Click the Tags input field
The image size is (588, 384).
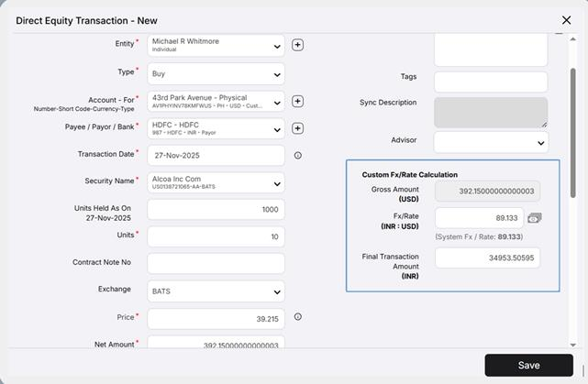click(x=490, y=82)
